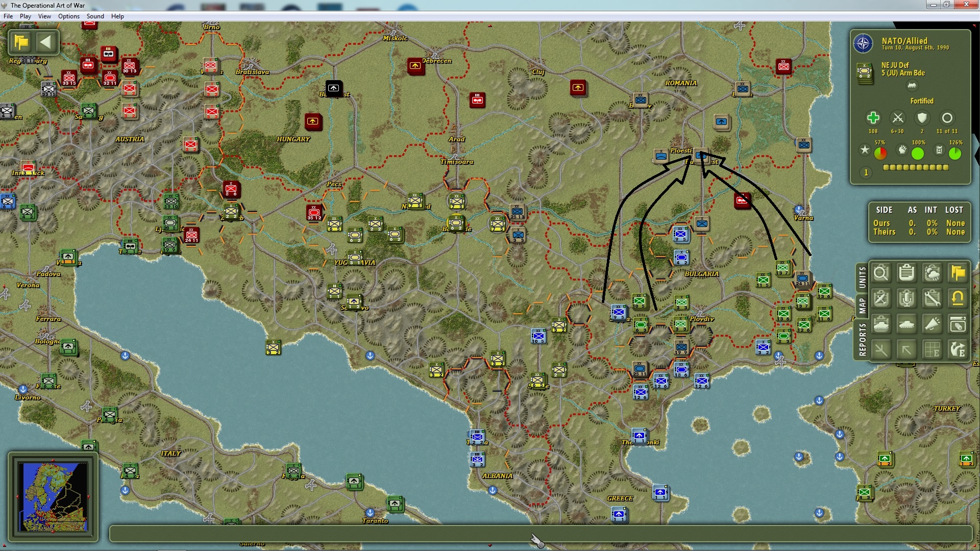Click the curved arrows with E icon

pyautogui.click(x=958, y=350)
